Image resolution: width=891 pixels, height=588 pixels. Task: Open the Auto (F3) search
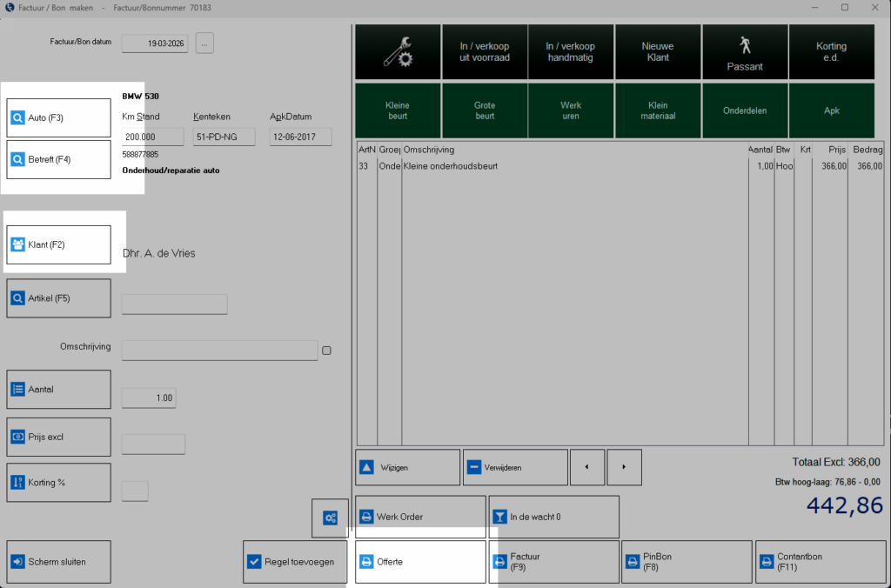59,117
